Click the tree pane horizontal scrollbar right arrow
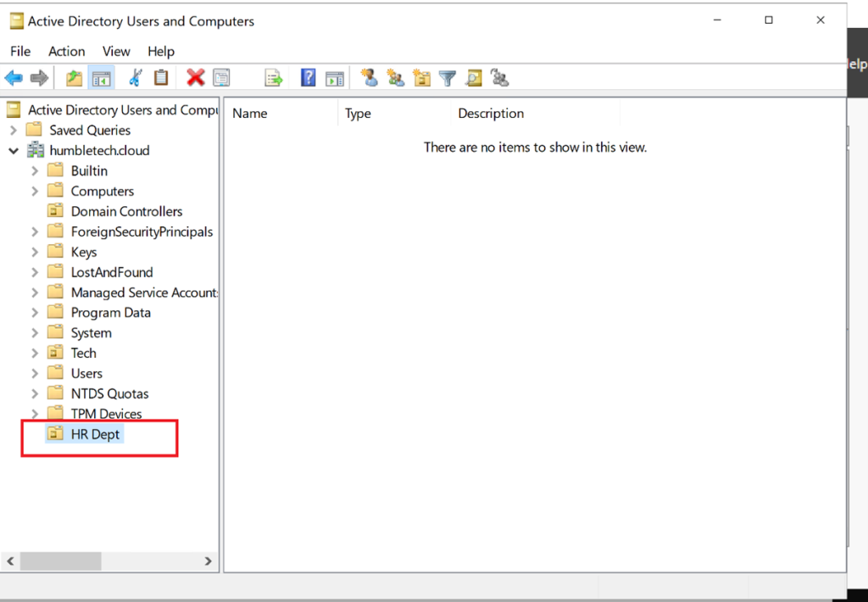Image resolution: width=868 pixels, height=602 pixels. [x=209, y=561]
